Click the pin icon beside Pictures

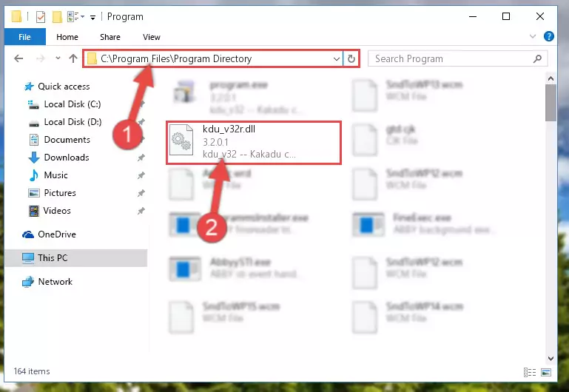tap(141, 193)
